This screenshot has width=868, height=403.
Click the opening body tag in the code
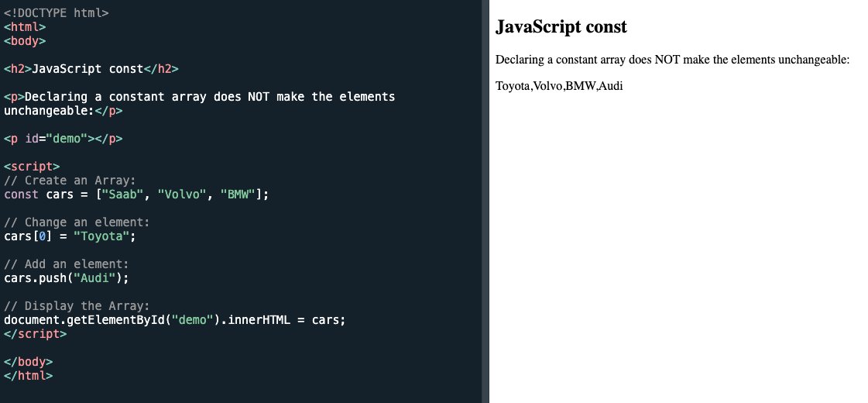coord(25,40)
